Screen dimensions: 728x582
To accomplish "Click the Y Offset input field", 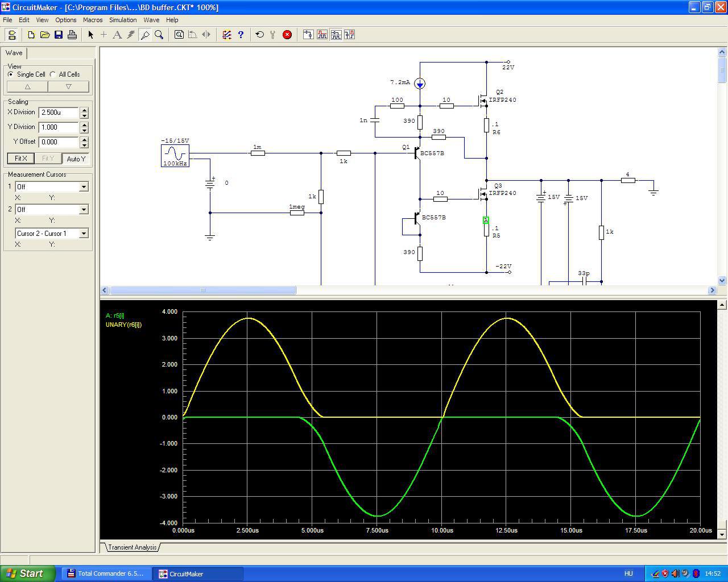I will point(59,142).
